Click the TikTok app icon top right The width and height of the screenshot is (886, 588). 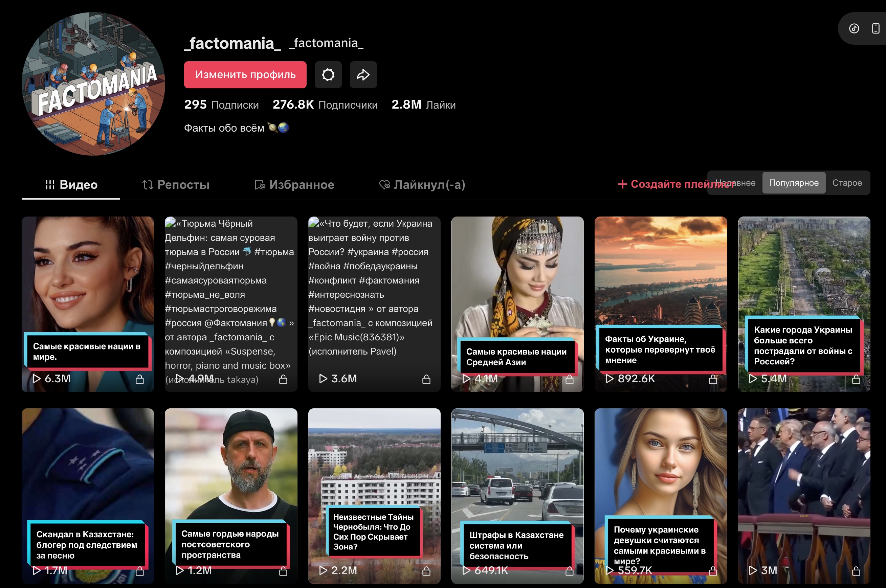(854, 28)
